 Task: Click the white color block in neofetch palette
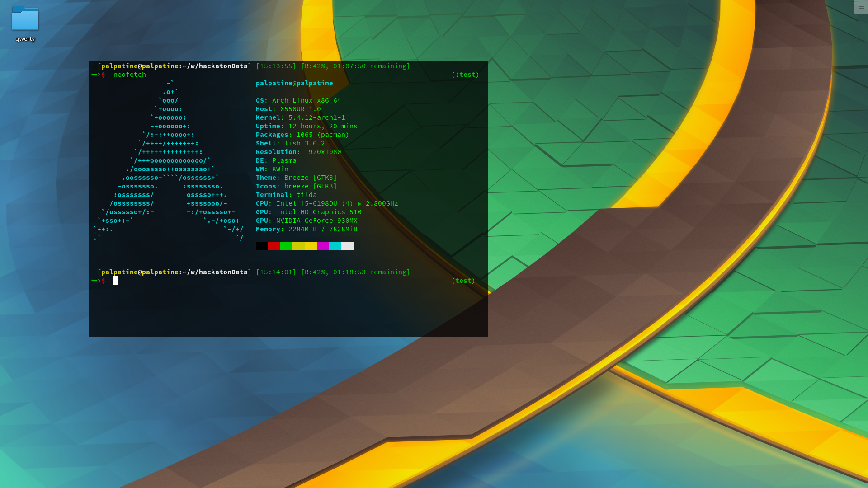pos(347,246)
